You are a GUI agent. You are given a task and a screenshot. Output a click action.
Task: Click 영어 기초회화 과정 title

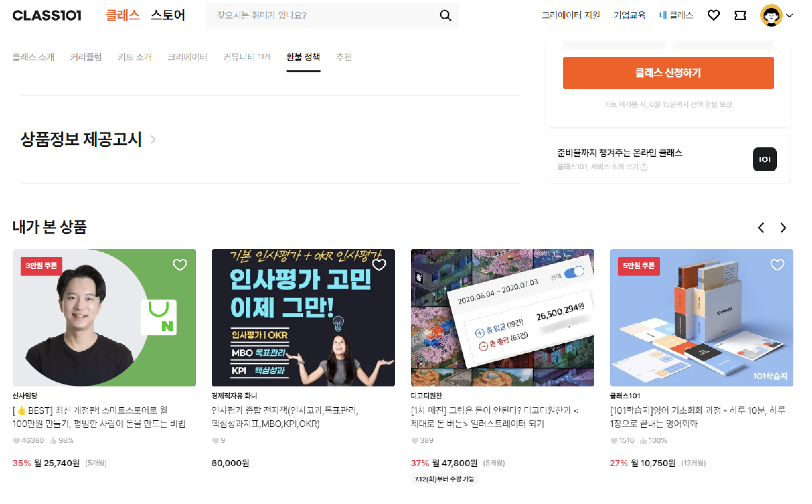tap(697, 417)
